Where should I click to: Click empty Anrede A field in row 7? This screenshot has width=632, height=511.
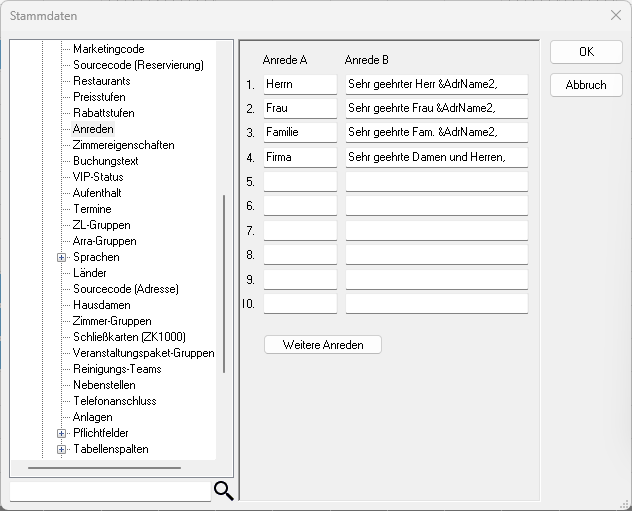(x=300, y=231)
